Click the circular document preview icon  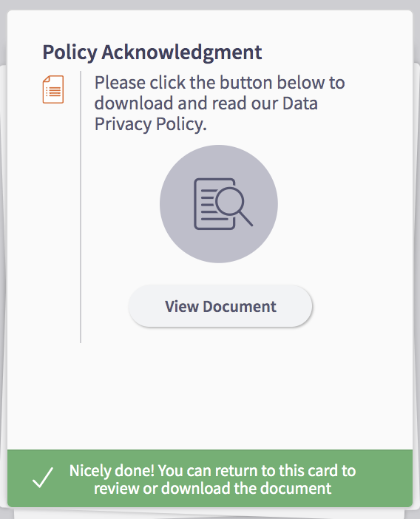219,204
